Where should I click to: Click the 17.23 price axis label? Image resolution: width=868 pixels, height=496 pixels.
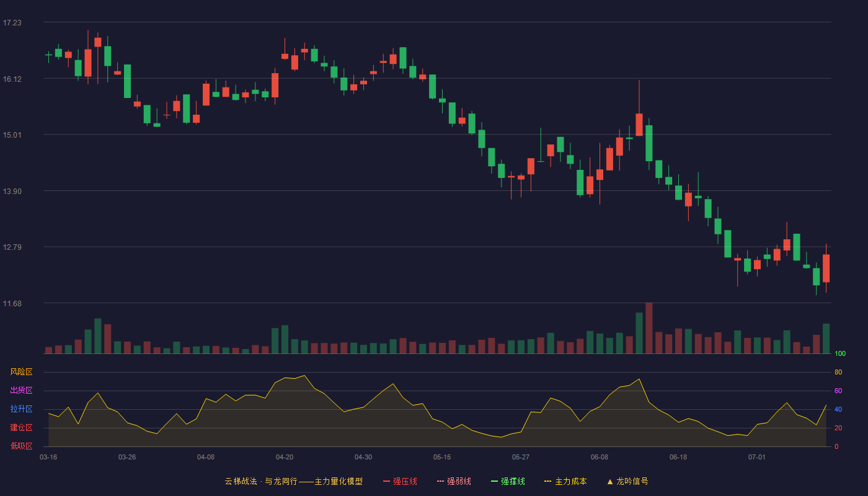click(x=12, y=23)
